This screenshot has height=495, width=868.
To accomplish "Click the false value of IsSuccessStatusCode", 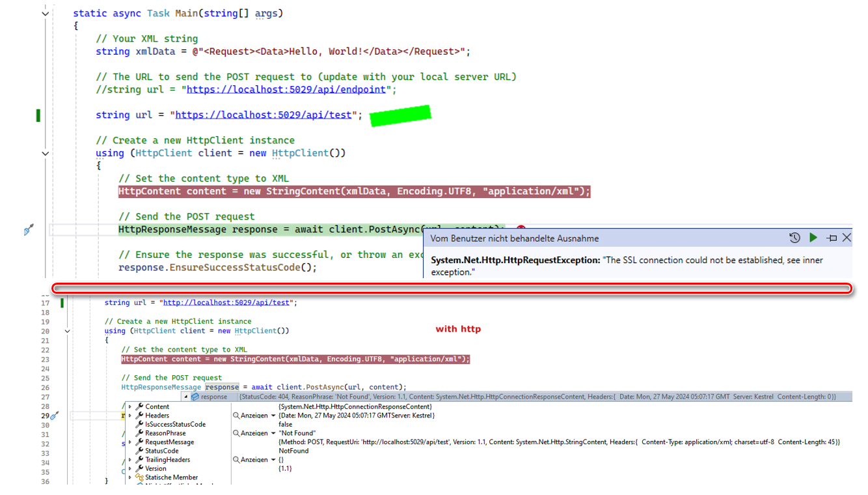I will 285,424.
